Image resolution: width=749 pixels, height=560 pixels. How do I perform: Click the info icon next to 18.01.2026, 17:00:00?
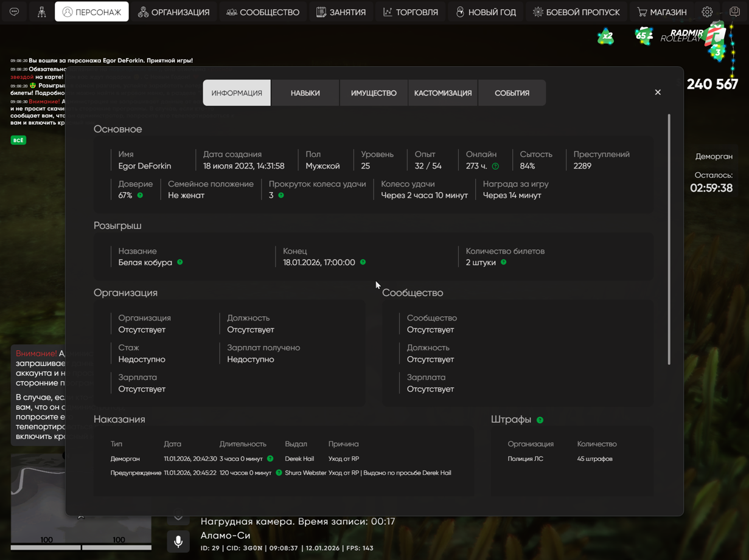(x=363, y=262)
